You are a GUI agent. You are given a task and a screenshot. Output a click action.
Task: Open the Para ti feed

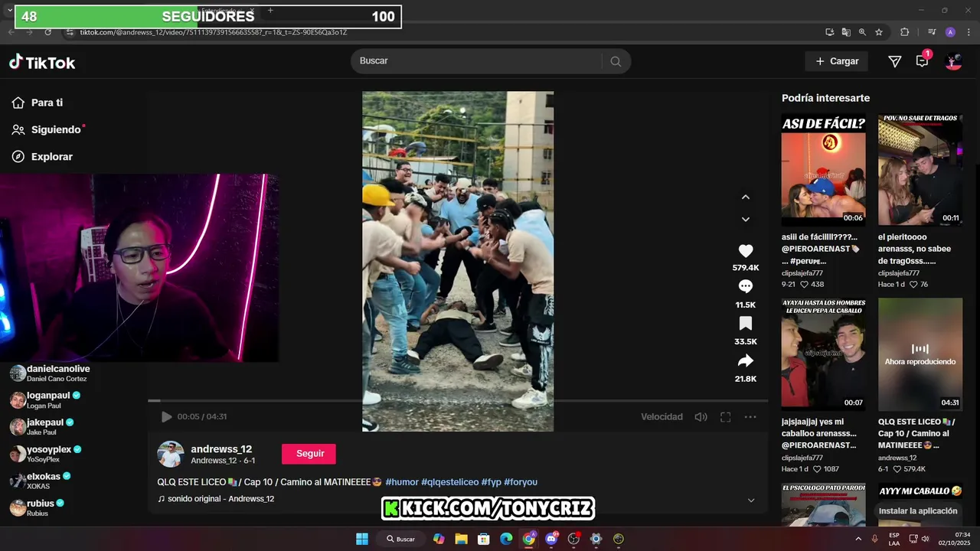click(38, 103)
